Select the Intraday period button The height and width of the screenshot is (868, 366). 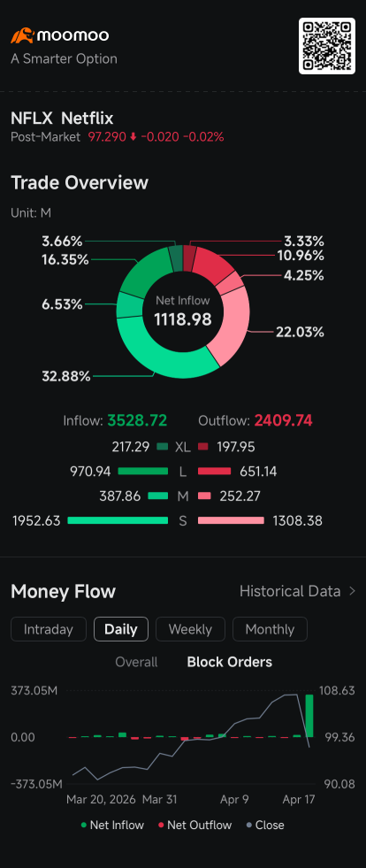[x=49, y=629]
